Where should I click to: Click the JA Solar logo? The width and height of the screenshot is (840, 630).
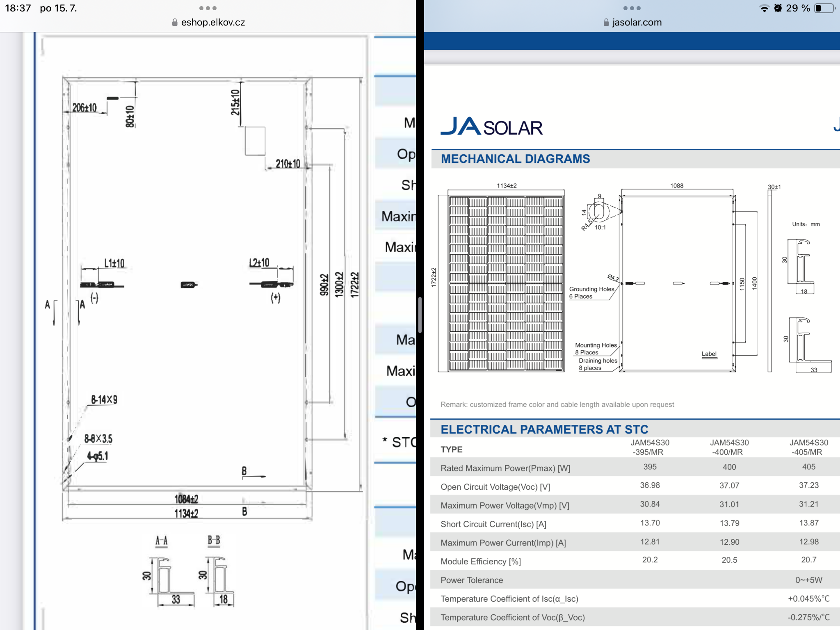click(491, 126)
